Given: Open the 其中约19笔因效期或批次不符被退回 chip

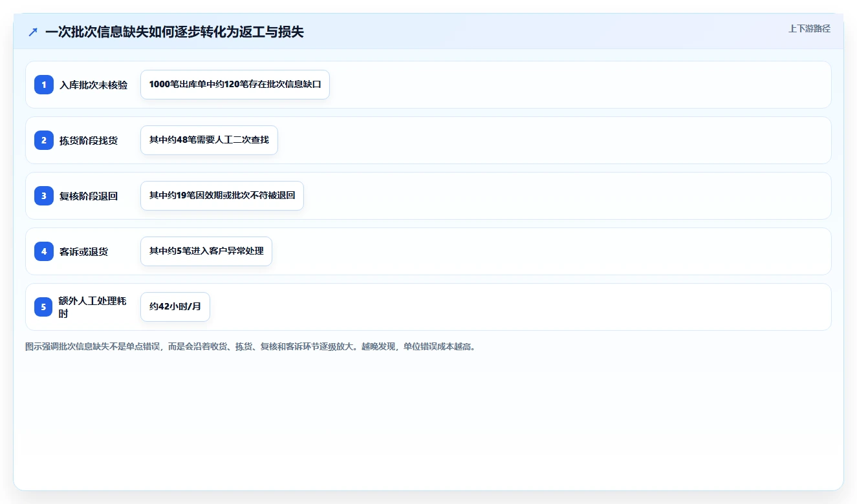Looking at the screenshot, I should point(222,196).
